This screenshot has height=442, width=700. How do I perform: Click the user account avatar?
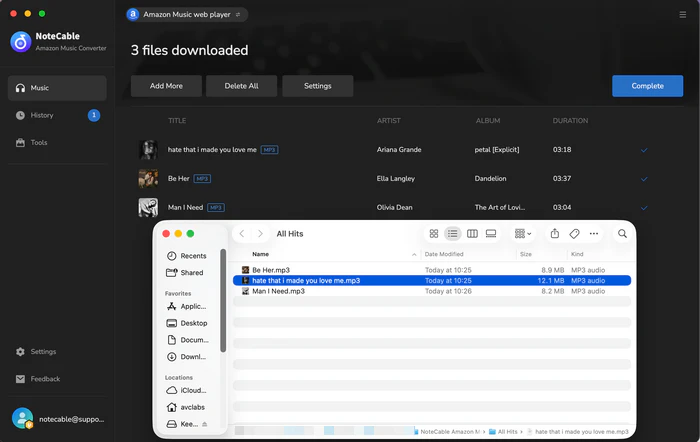click(x=22, y=419)
